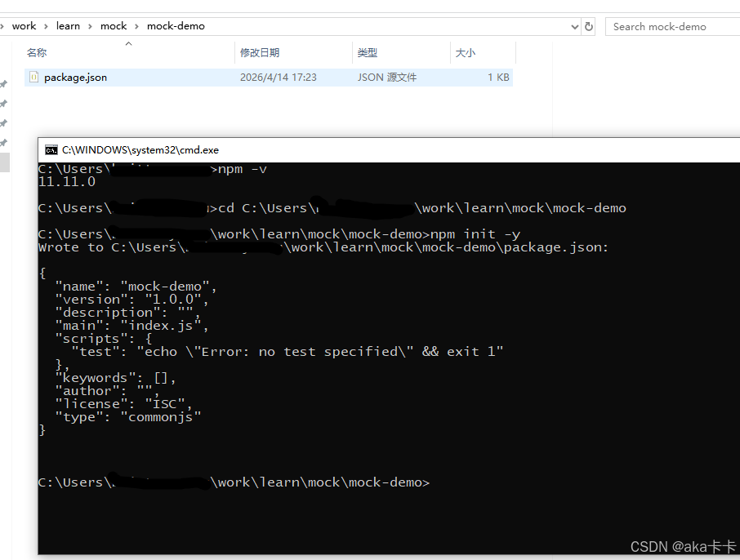Click date cell 2026/4/14 17:23
The image size is (740, 560).
pyautogui.click(x=279, y=78)
